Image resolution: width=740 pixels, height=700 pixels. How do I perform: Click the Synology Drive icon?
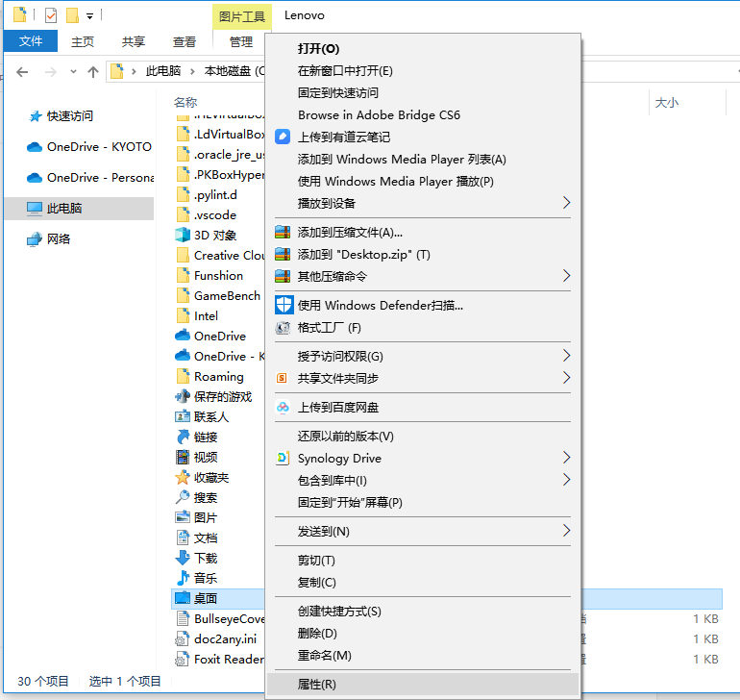pos(283,458)
